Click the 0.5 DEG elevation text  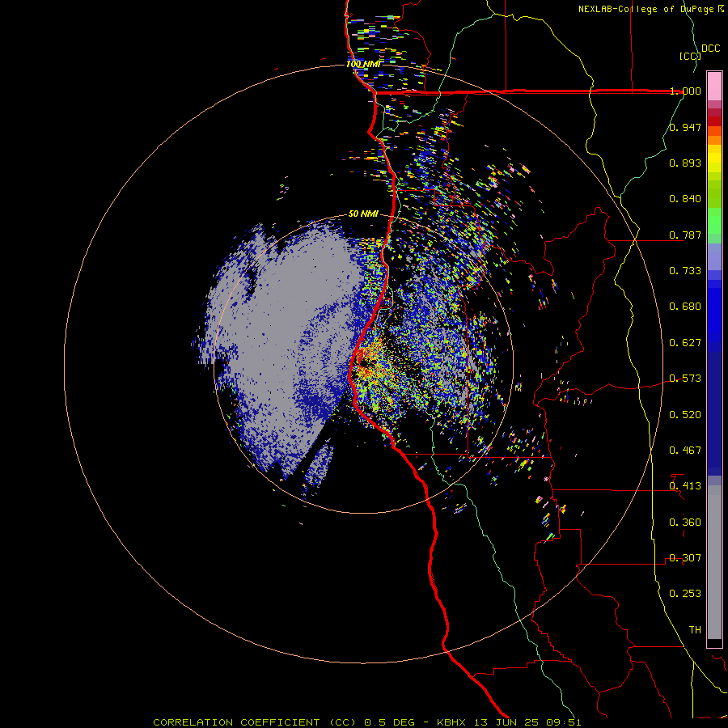click(x=390, y=722)
